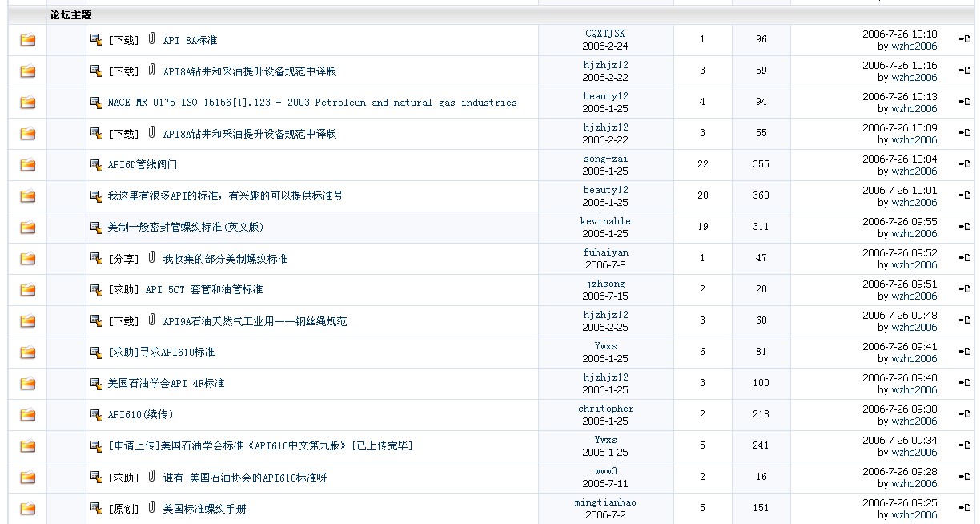980x524 pixels.
Task: Click [分享] tag before 我收集的部分美制螺纹标准
Action: (x=123, y=259)
